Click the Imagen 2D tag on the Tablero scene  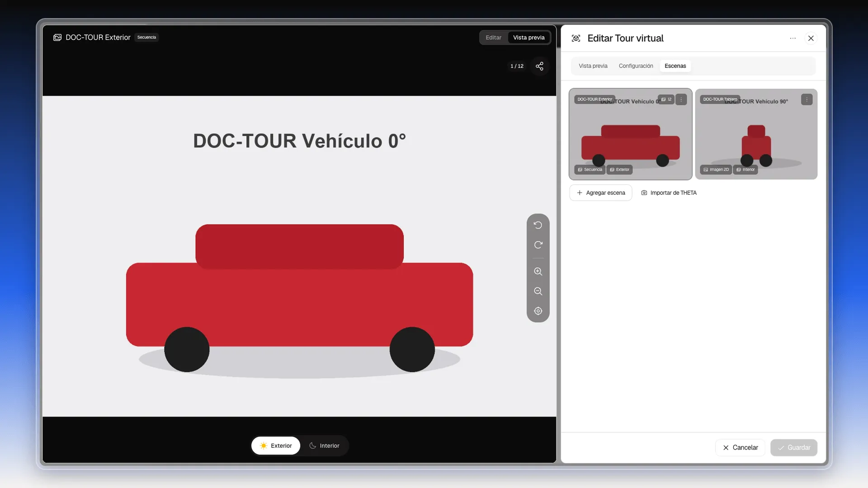tap(716, 170)
